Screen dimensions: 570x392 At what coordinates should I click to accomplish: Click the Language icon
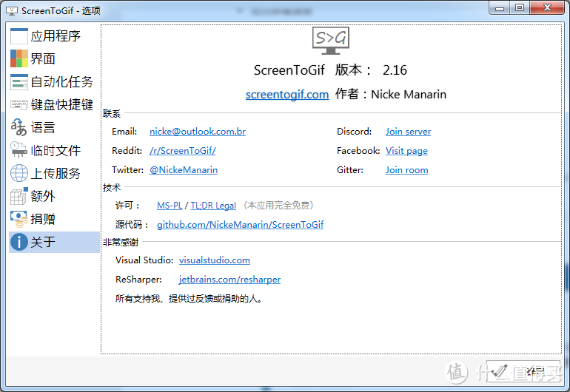click(x=19, y=127)
